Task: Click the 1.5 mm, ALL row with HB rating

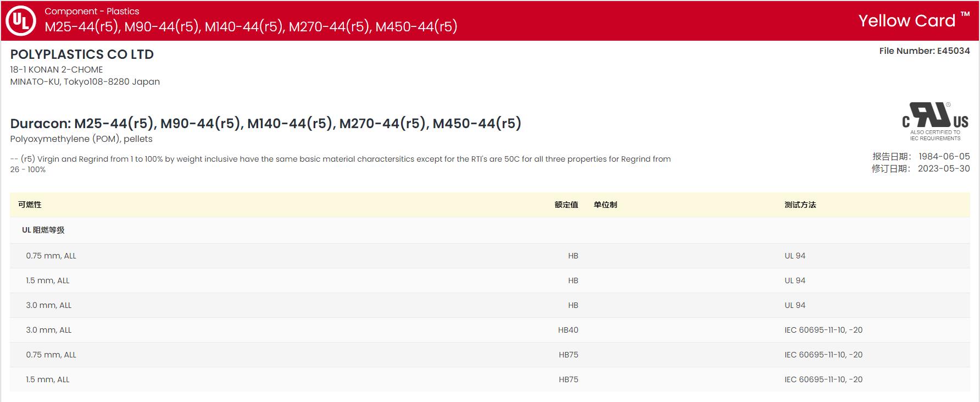Action: click(x=490, y=280)
